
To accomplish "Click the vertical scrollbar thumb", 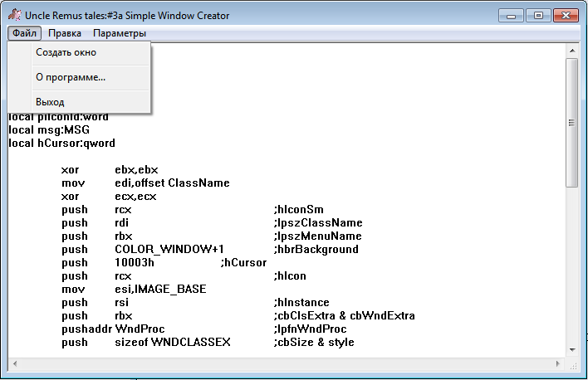I will click(x=572, y=123).
